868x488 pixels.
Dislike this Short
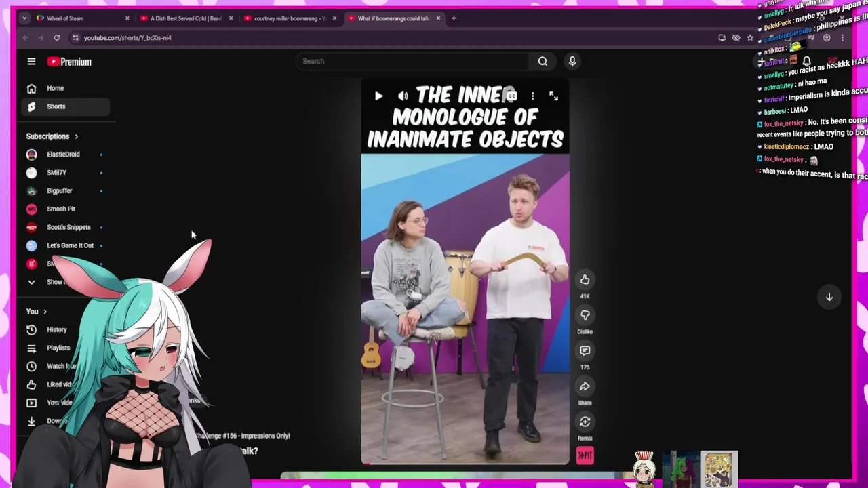(585, 315)
